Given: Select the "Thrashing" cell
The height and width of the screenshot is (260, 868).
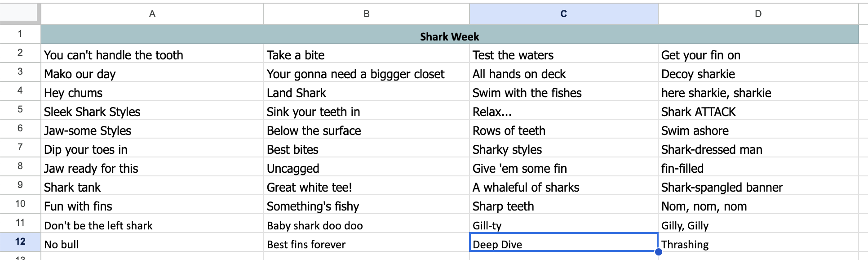Looking at the screenshot, I should coord(685,244).
